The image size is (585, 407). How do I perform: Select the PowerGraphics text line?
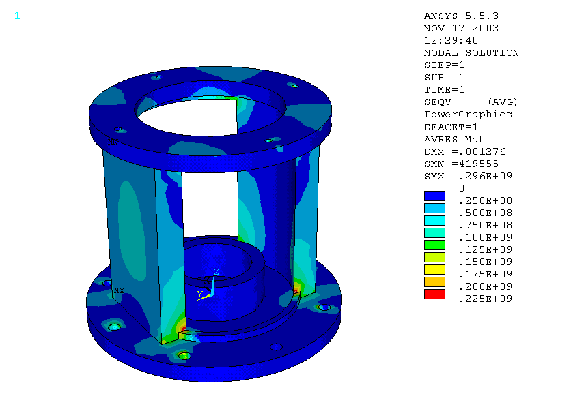(468, 114)
